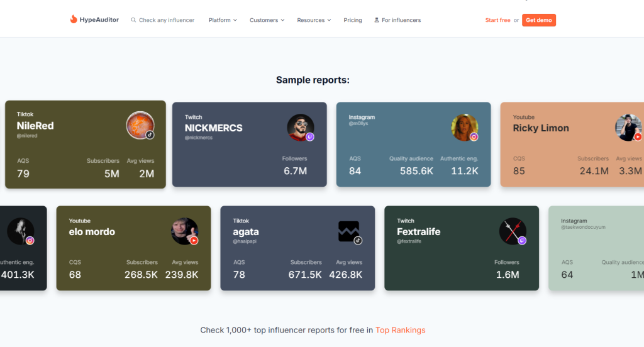Open the Top Rankings link
644x347 pixels.
pyautogui.click(x=400, y=330)
